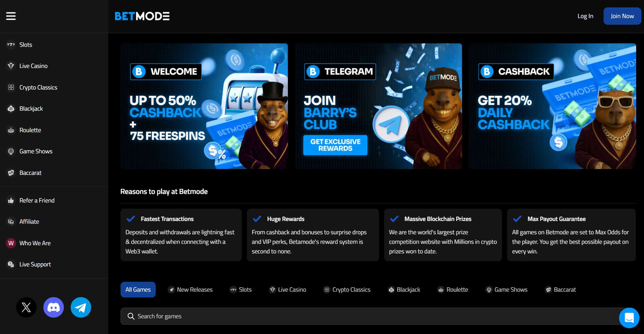Open Roulette label in the sidebar
Screen dimensions: 644x334
pyautogui.click(x=30, y=130)
